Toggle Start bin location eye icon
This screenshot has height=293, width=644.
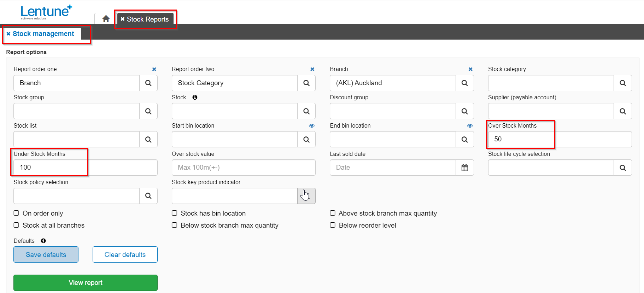click(311, 126)
